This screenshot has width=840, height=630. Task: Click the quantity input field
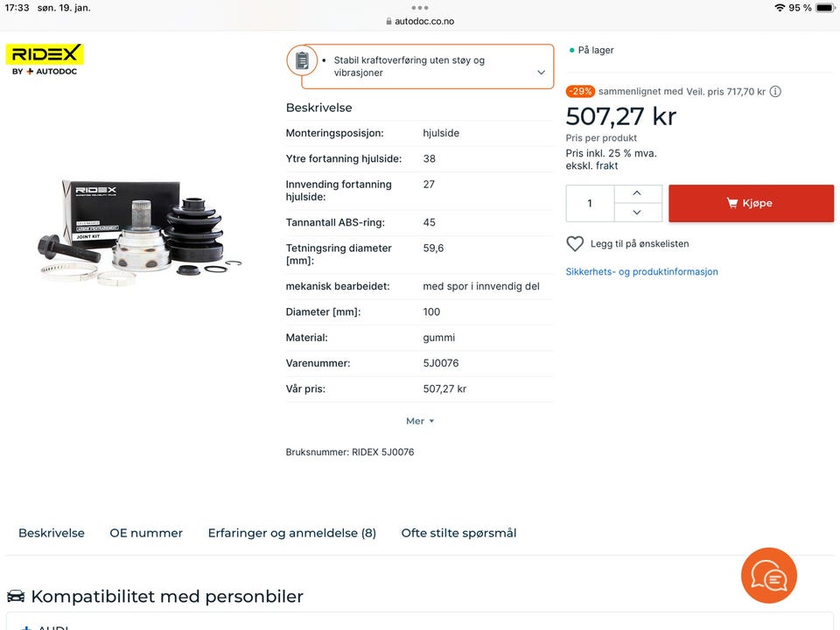[590, 204]
